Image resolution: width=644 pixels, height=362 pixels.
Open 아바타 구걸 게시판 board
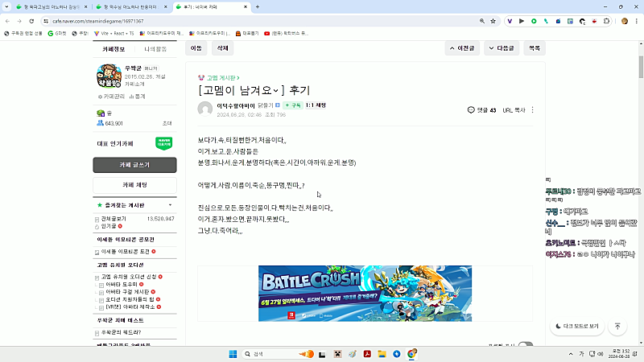click(127, 291)
